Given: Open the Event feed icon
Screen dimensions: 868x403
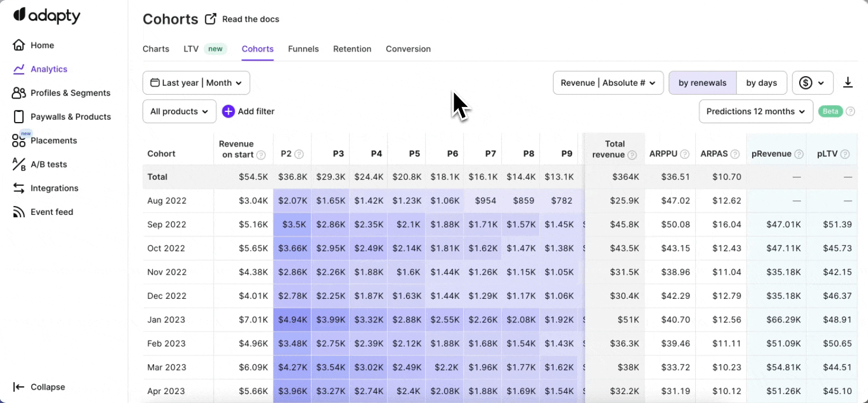Looking at the screenshot, I should pyautogui.click(x=19, y=212).
